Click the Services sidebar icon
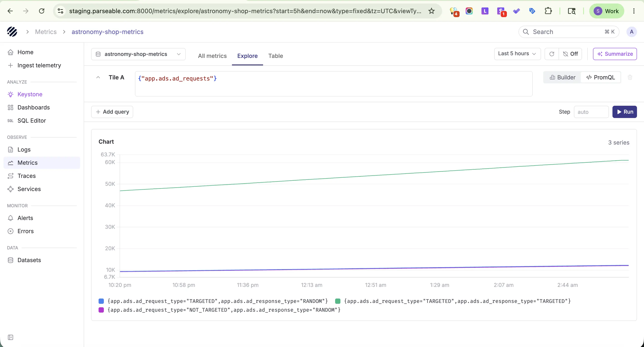Screen dimensions: 644x347 tap(11, 189)
